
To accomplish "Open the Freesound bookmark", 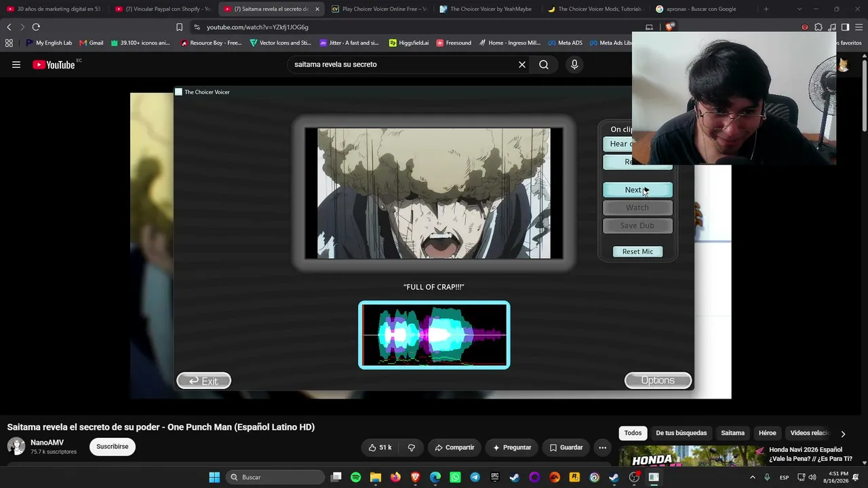I will click(x=454, y=43).
